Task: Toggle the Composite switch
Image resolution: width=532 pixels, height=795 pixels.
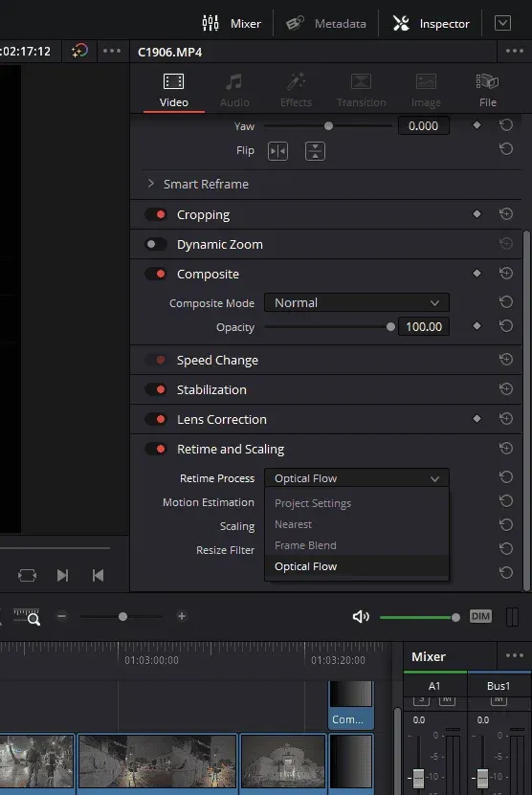Action: point(156,274)
